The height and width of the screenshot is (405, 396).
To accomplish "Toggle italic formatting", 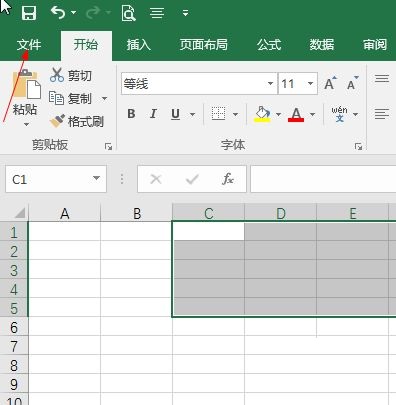I will 153,114.
